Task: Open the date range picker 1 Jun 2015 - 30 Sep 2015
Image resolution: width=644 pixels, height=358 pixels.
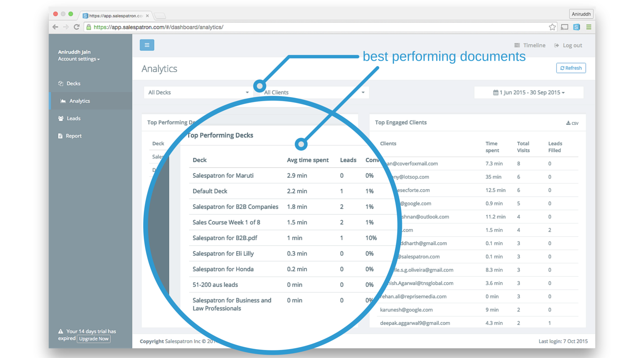Action: (x=529, y=92)
